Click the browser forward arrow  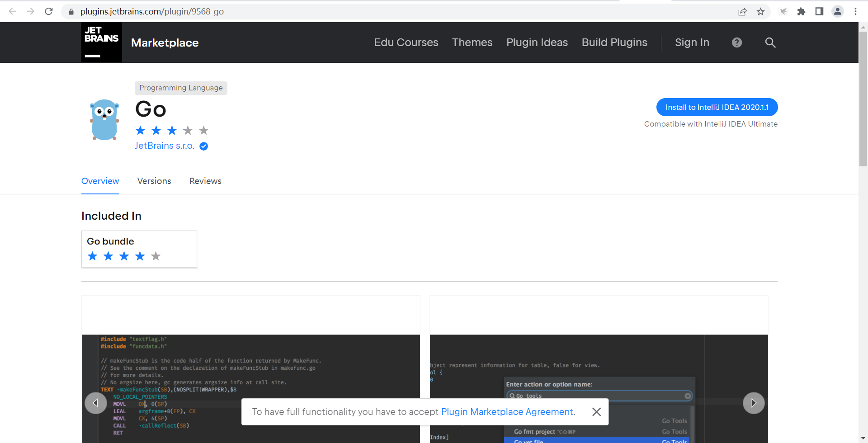point(31,11)
